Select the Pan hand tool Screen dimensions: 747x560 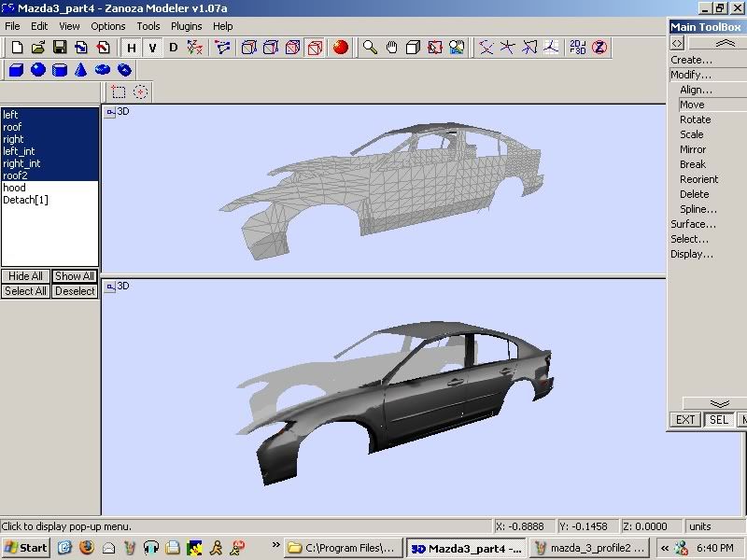[x=391, y=47]
